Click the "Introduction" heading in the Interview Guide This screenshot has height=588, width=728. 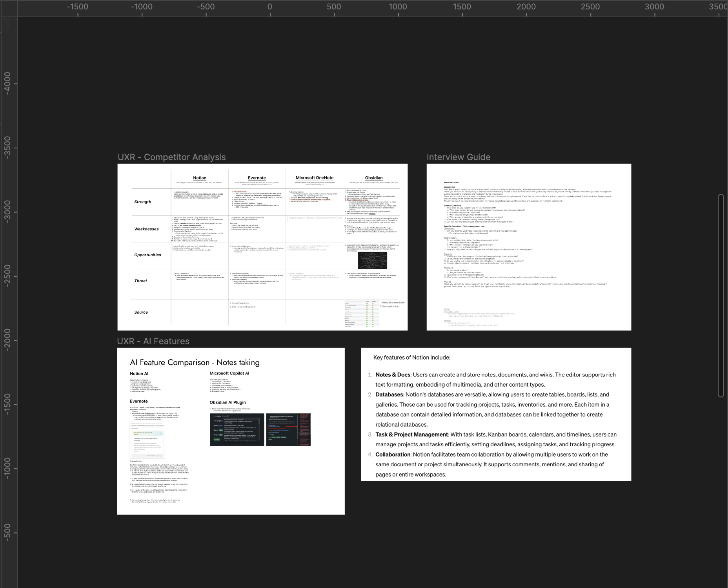coord(450,187)
